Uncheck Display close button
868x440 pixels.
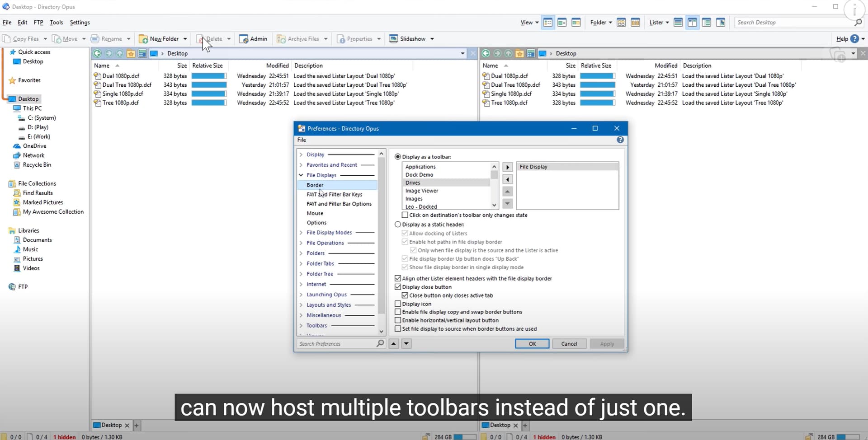click(x=398, y=287)
